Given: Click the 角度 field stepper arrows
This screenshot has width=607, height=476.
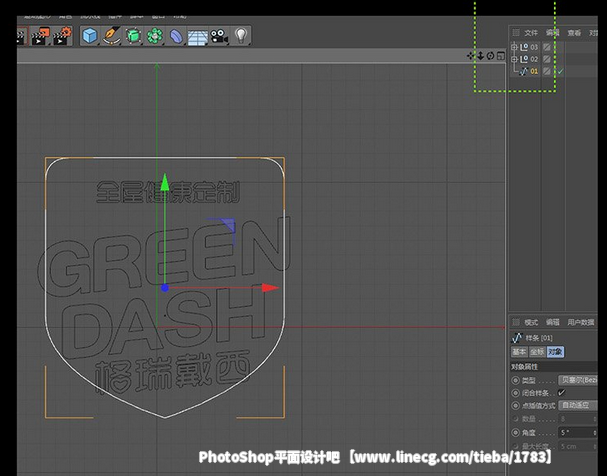Looking at the screenshot, I should pos(595,433).
